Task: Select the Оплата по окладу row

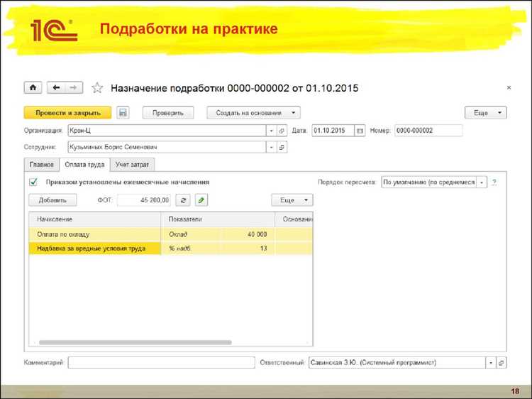Action: point(171,234)
